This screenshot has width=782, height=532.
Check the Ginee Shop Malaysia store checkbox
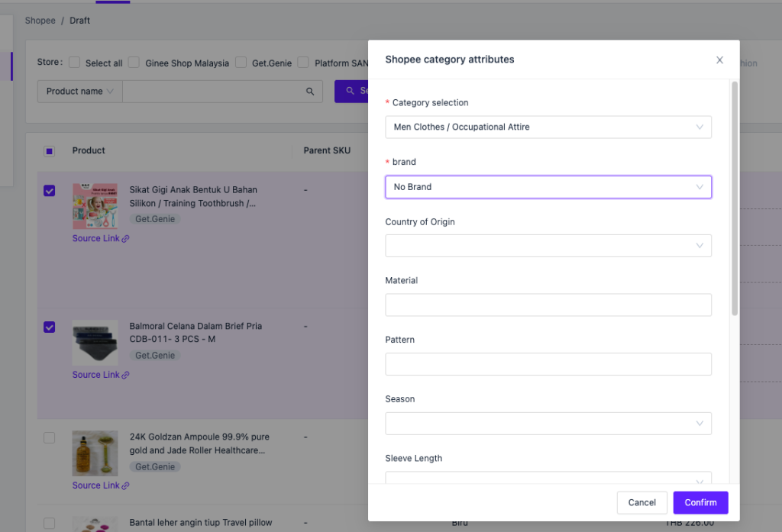134,63
